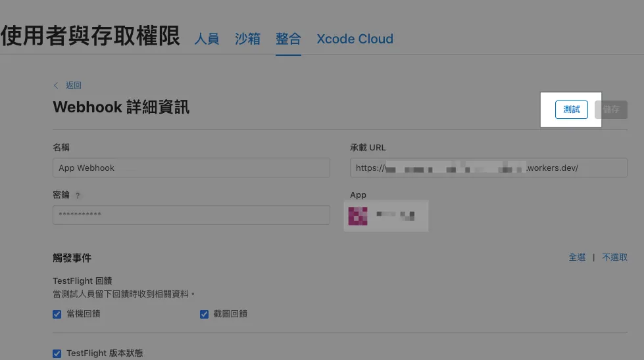The image size is (644, 360).
Task: Click the 儲存 button
Action: (x=610, y=110)
